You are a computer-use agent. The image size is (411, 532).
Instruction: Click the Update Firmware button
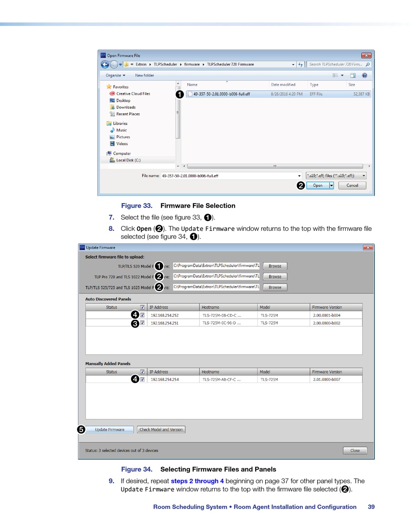(x=109, y=429)
